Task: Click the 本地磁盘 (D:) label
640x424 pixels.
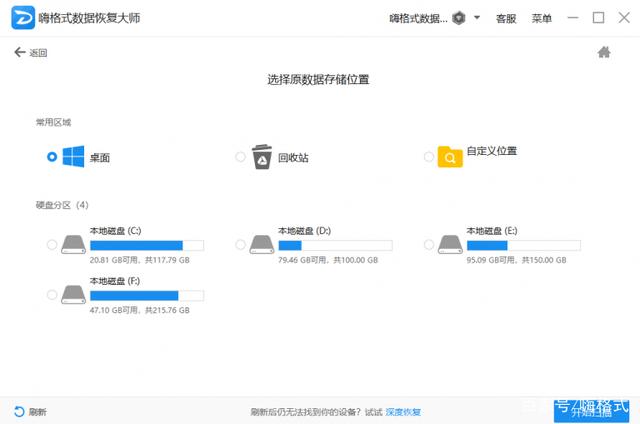Action: tap(304, 231)
